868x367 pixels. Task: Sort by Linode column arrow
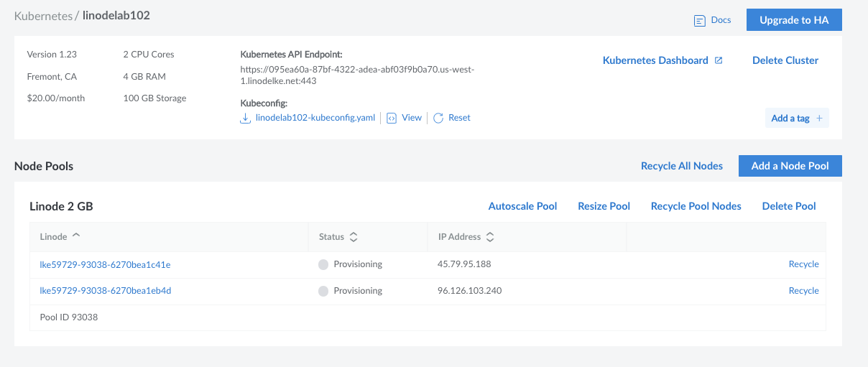pos(76,236)
